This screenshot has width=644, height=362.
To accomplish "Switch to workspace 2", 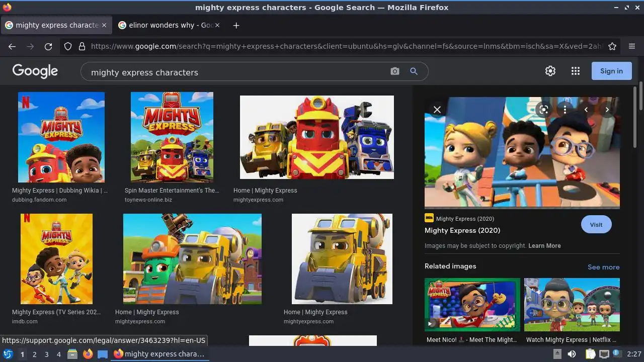I will pyautogui.click(x=34, y=354).
